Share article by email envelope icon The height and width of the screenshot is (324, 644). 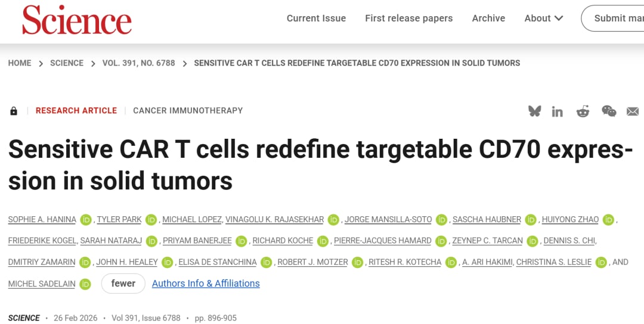point(633,111)
